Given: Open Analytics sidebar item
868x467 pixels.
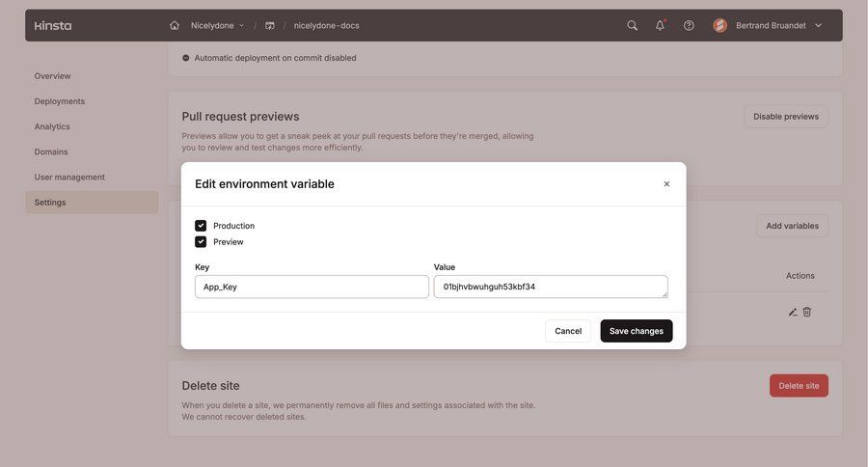Looking at the screenshot, I should [x=52, y=126].
